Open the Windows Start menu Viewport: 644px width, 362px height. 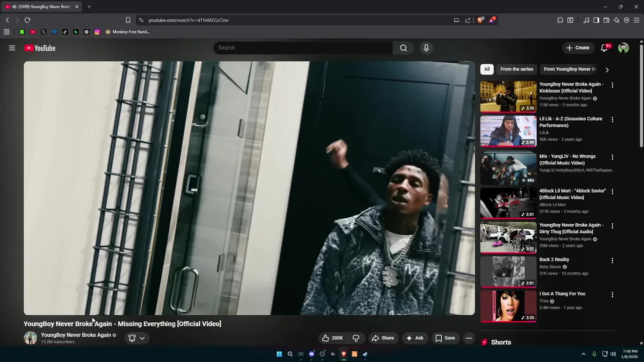(x=279, y=354)
